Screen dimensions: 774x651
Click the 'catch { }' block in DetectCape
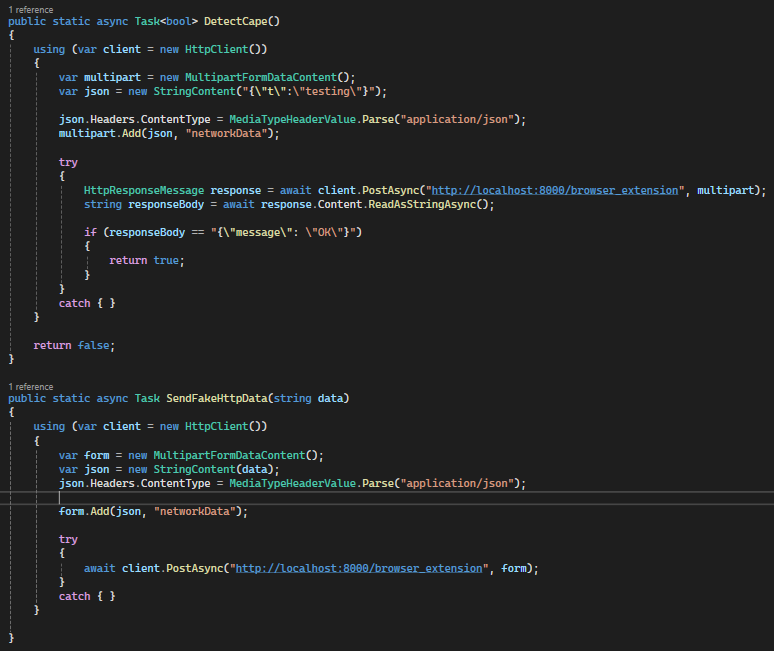click(x=87, y=304)
